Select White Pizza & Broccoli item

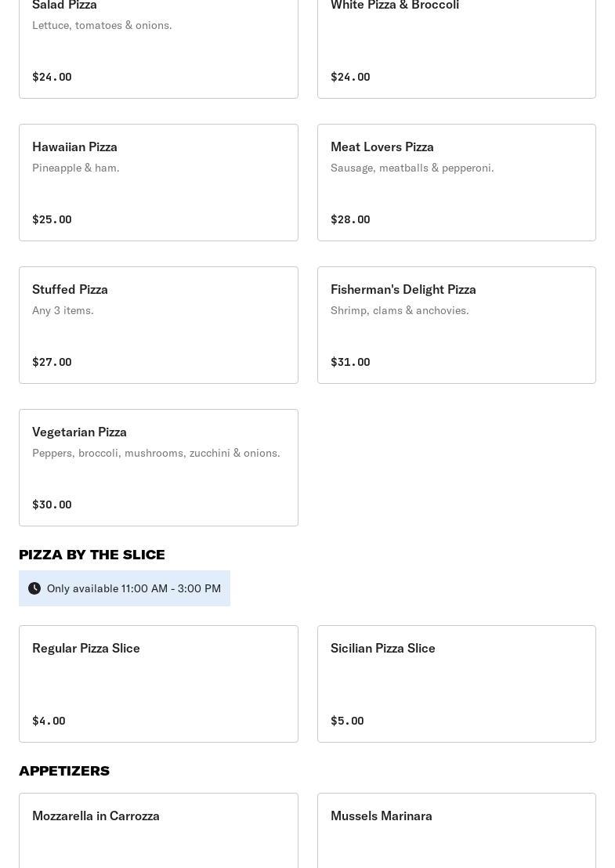tap(456, 47)
